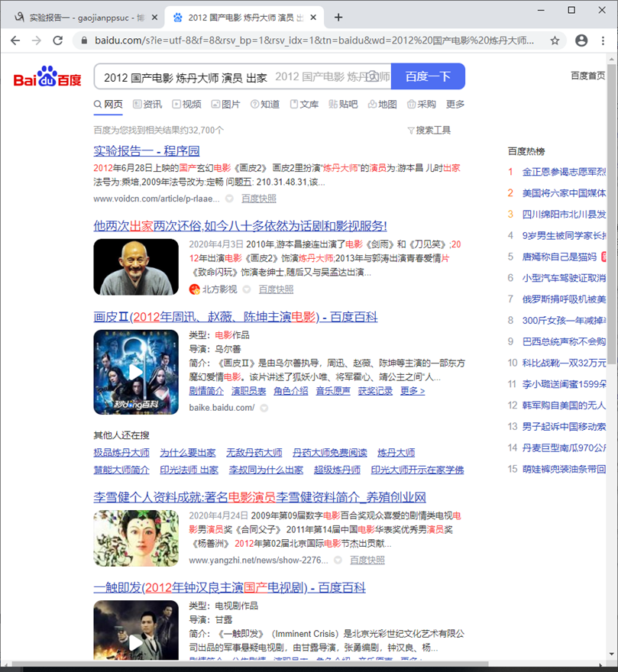This screenshot has width=618, height=672.
Task: Open 获奖记录 sub-link of 画皮Ⅱ
Action: 375,391
